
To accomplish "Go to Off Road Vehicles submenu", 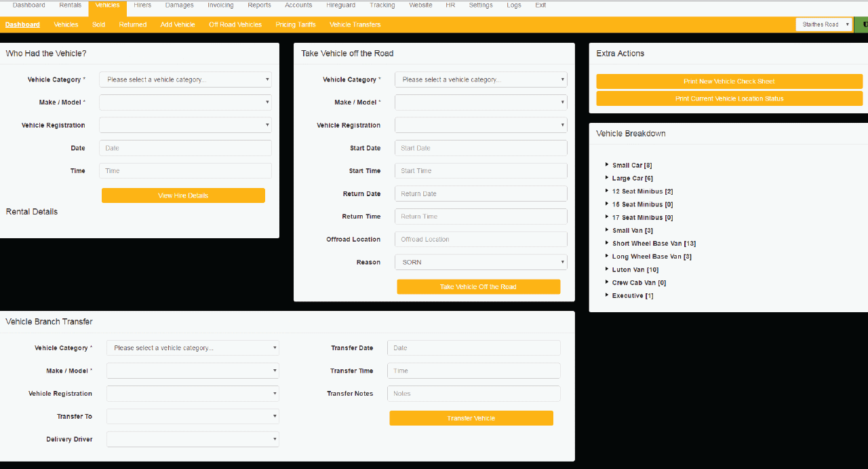I will point(235,24).
